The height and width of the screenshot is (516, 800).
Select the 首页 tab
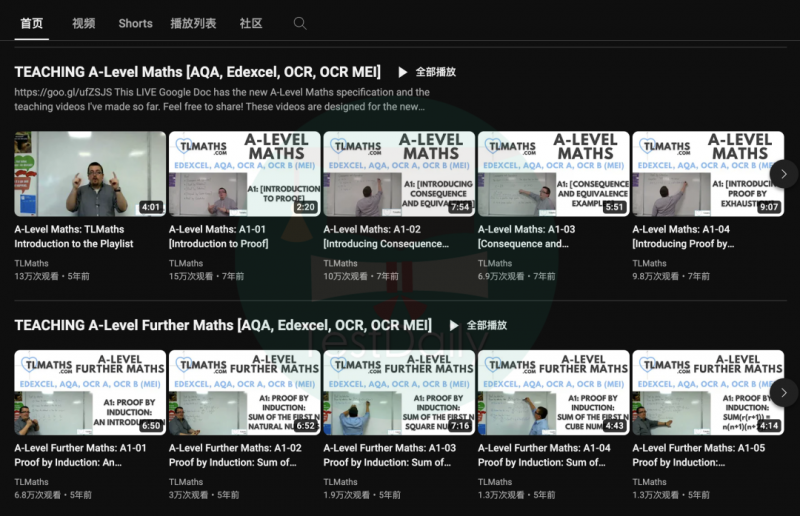pyautogui.click(x=32, y=23)
